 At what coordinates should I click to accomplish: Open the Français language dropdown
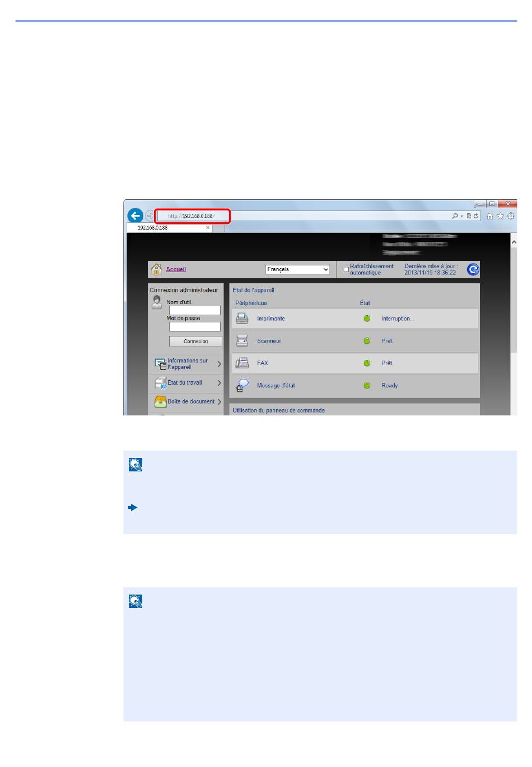(x=297, y=269)
